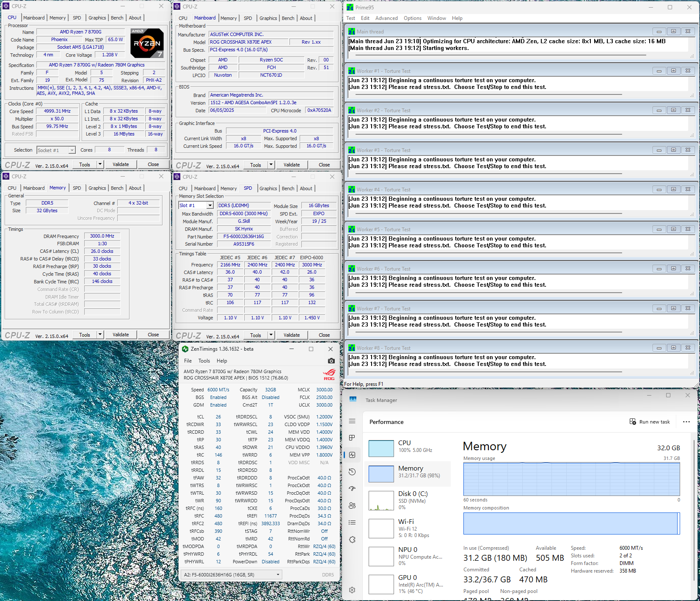This screenshot has height=601, width=700.
Task: Open the Slot #1 memory slot dropdown
Action: click(196, 205)
